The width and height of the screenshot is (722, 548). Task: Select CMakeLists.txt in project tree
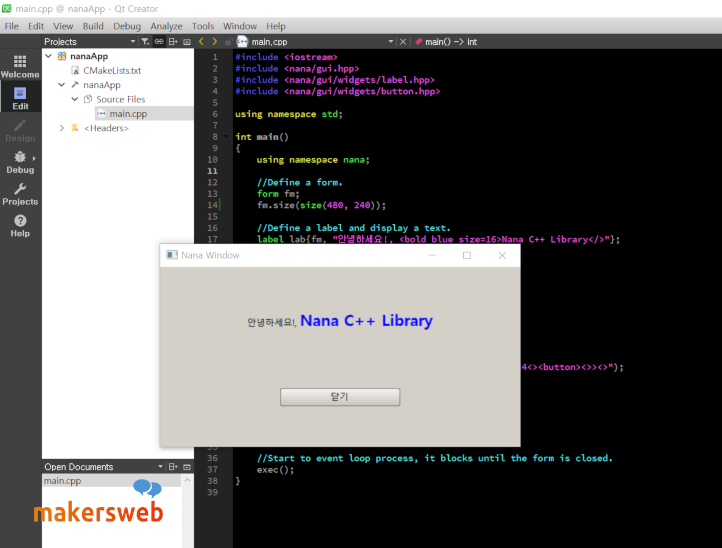pos(112,71)
